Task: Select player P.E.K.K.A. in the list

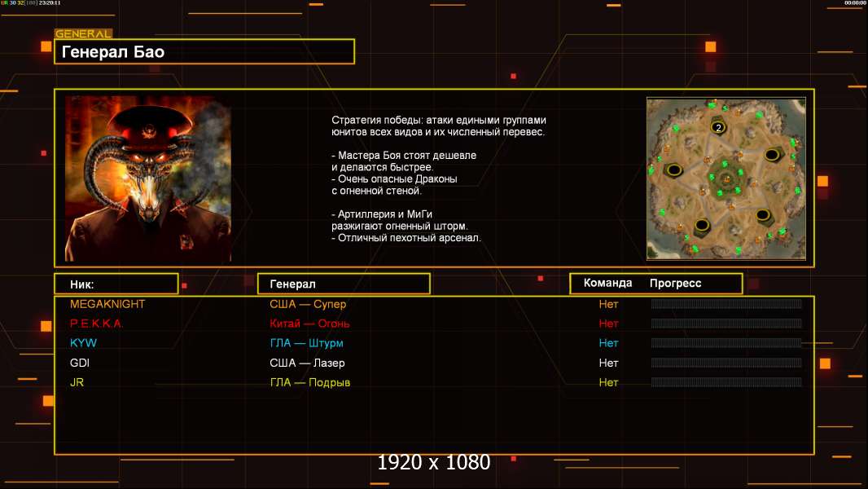Action: coord(97,324)
